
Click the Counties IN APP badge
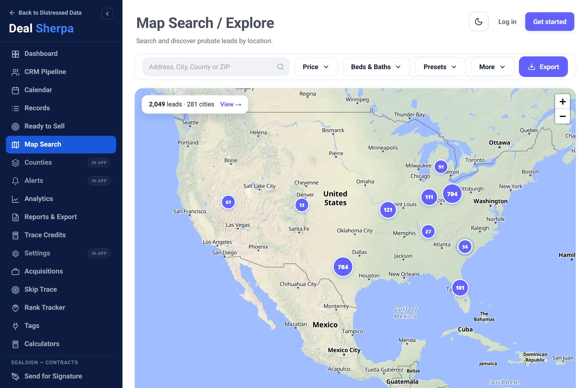click(99, 163)
